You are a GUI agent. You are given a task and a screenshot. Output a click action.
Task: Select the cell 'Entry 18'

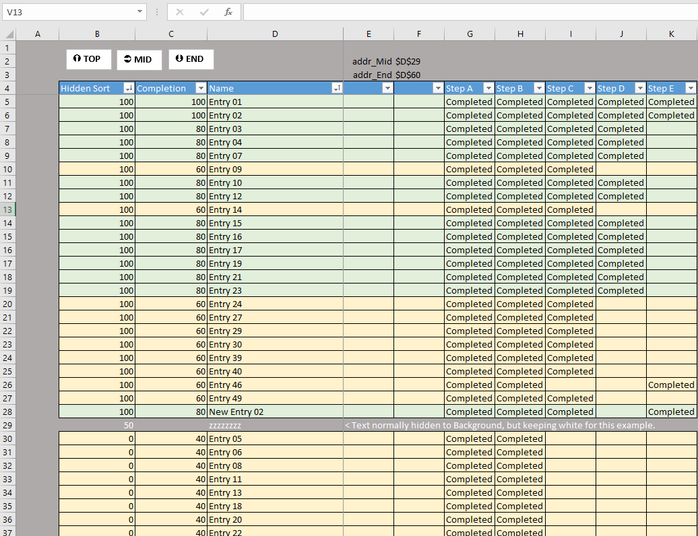point(275,506)
